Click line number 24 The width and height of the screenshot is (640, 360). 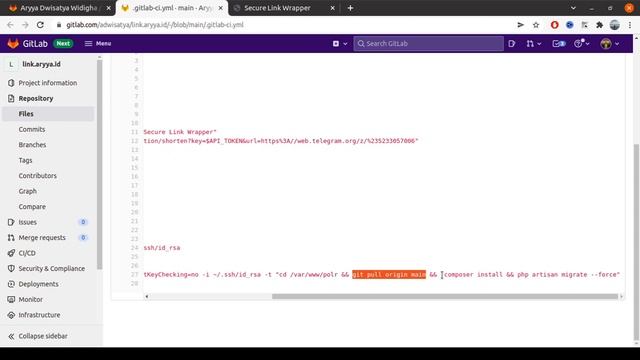[x=135, y=248]
